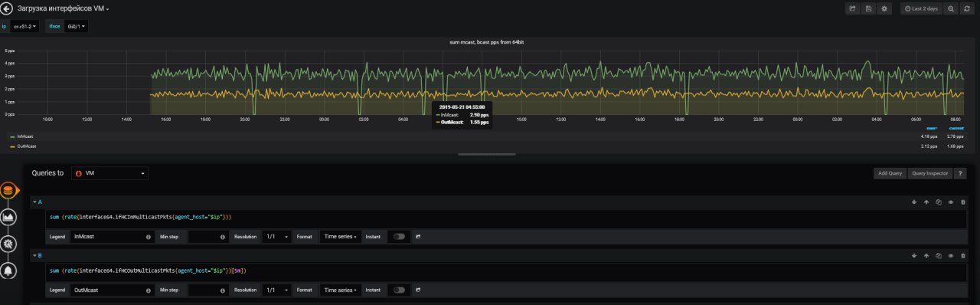This screenshot has height=305, width=980.
Task: Open query A Resolution 1/1 dropdown
Action: (277, 237)
